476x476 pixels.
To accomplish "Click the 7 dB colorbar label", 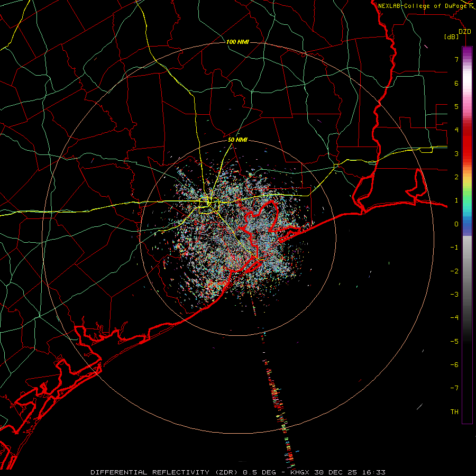I will [x=456, y=59].
